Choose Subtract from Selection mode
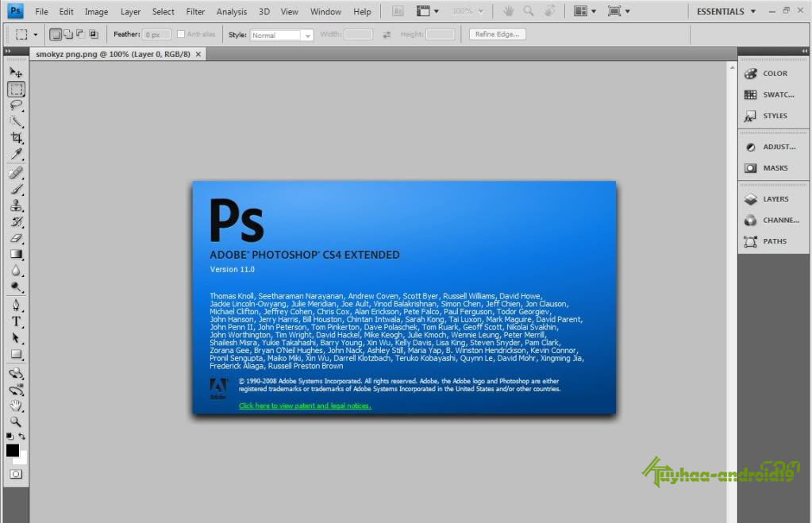812x523 pixels. point(80,35)
